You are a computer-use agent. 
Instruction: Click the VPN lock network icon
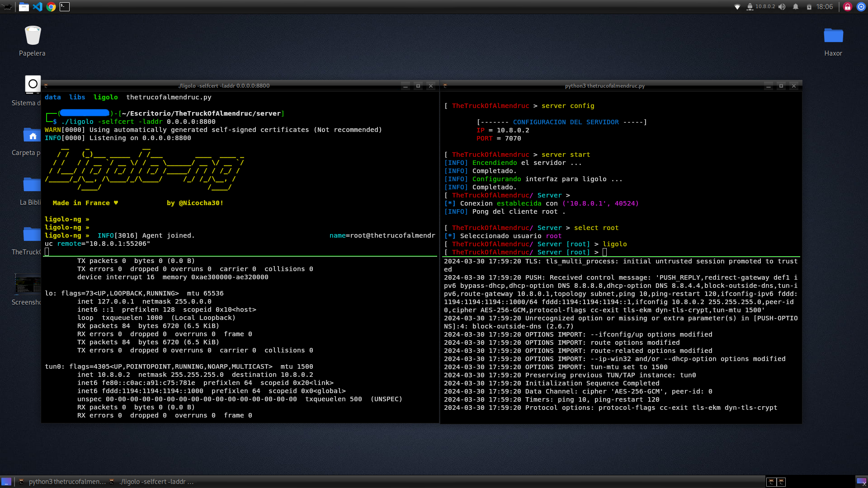[x=750, y=7]
